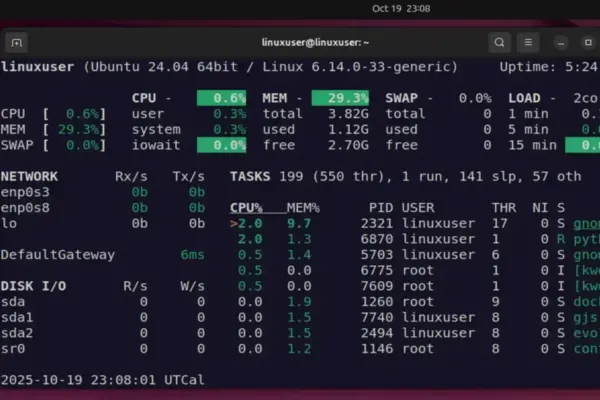Click the 15 min load label

[532, 145]
